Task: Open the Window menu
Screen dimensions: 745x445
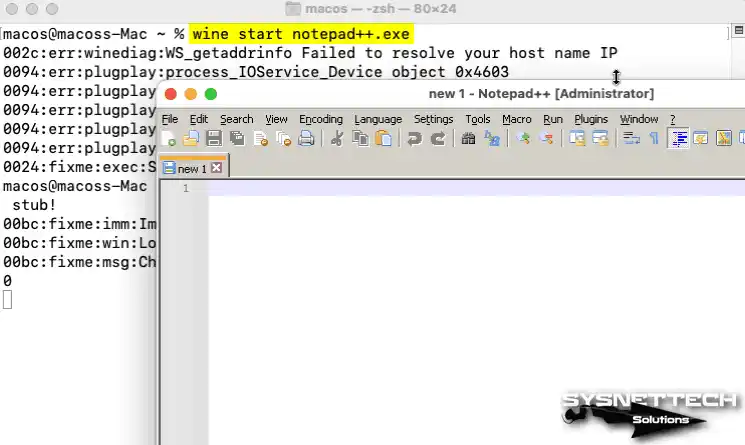Action: (639, 119)
